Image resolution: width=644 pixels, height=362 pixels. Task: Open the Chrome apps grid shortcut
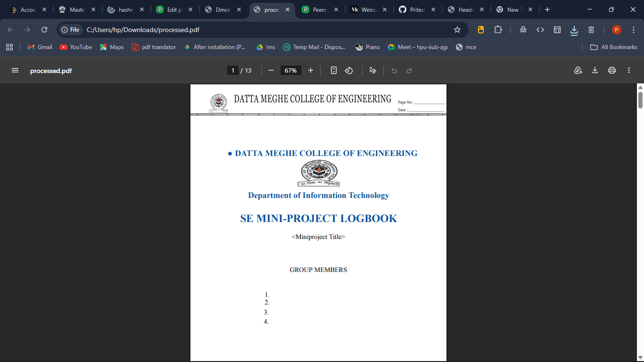tap(9, 47)
